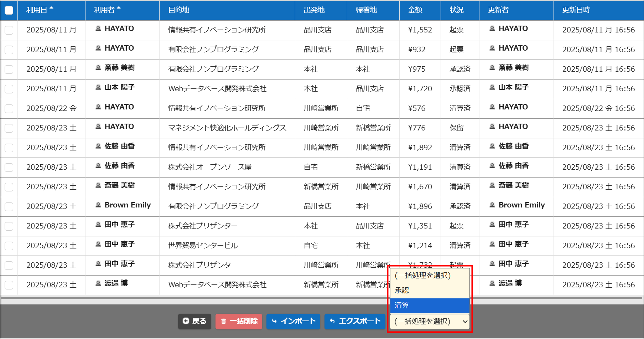Click the インポート button
Screen dimensions: 644x339
tap(293, 322)
